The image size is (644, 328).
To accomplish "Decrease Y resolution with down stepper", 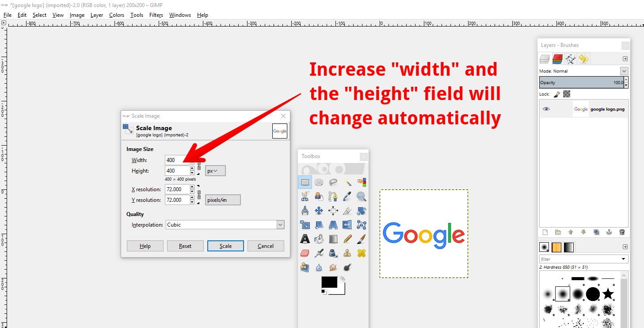I will 192,202.
